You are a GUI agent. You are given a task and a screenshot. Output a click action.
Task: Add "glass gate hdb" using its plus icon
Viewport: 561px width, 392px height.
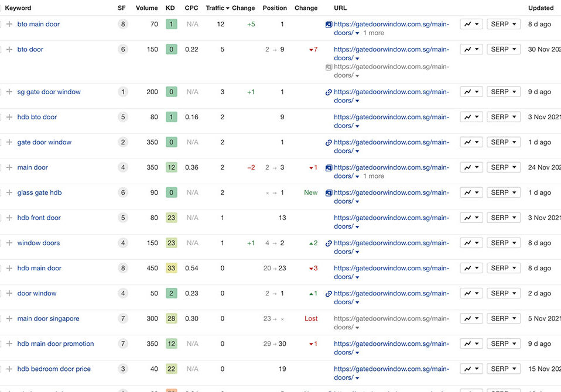click(x=9, y=192)
